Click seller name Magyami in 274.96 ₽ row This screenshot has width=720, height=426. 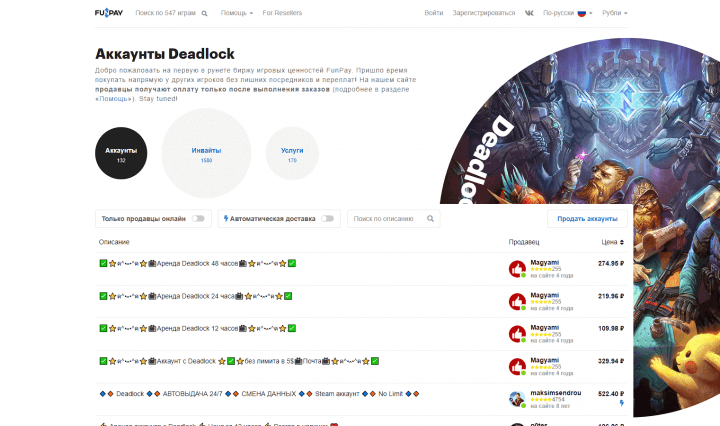click(545, 263)
